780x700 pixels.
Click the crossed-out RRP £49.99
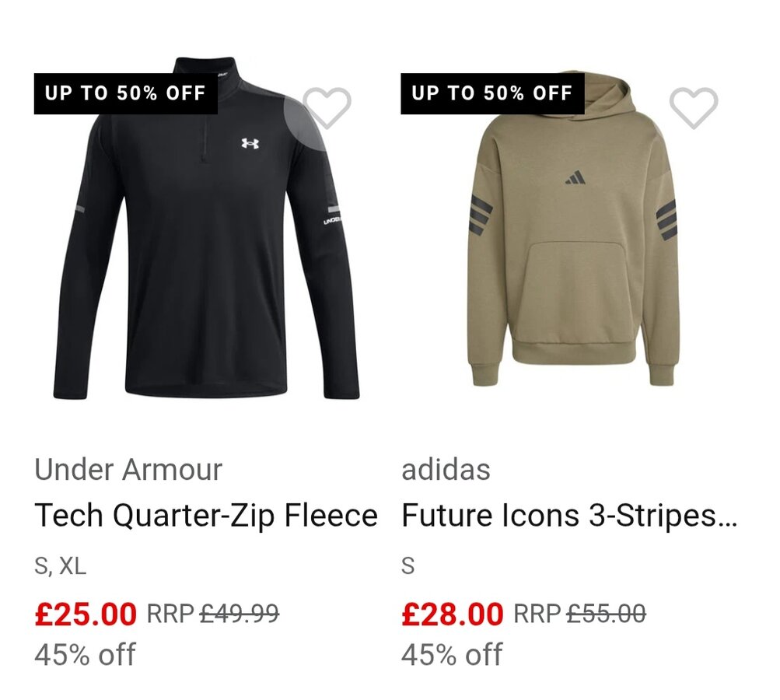[239, 614]
